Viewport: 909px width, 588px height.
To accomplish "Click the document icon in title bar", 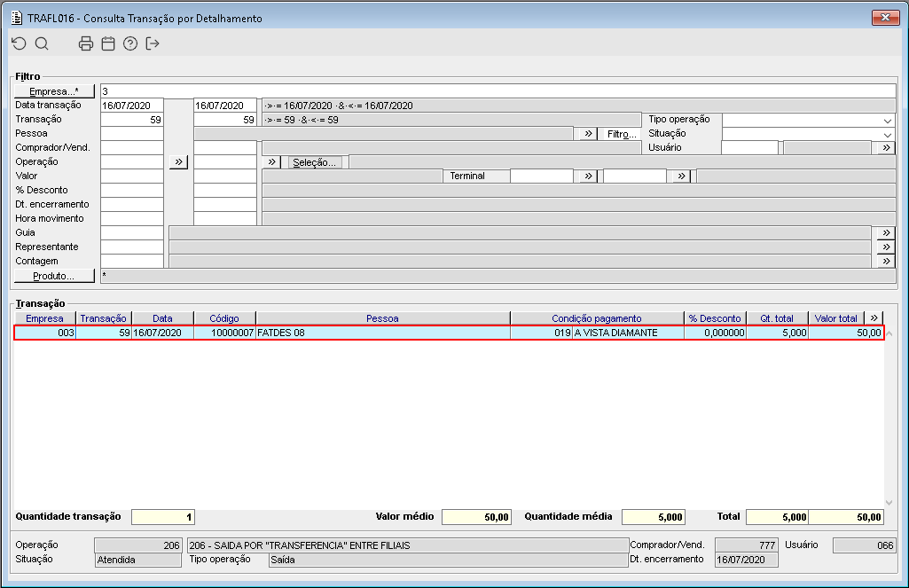I will (x=18, y=18).
